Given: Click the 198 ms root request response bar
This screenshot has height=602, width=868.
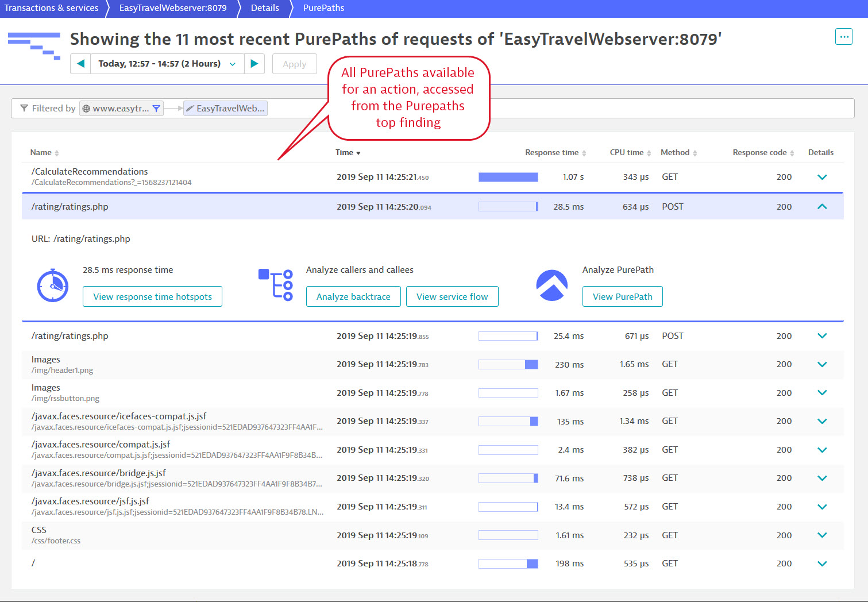Looking at the screenshot, I should (x=508, y=564).
